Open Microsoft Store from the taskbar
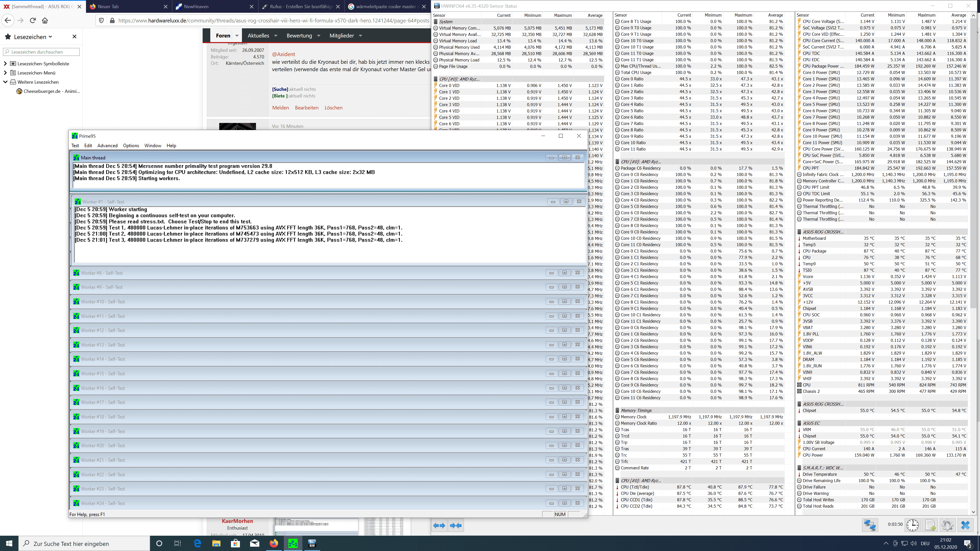 click(x=236, y=543)
